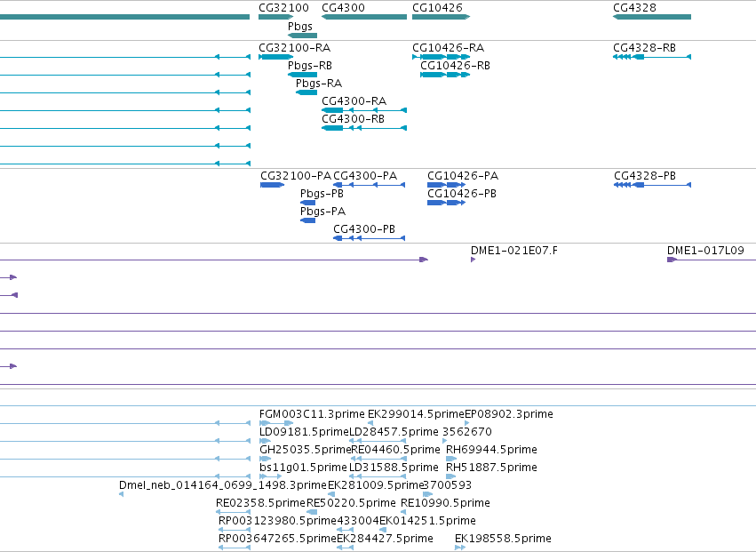Viewport: 756px width, 552px height.
Task: Click the LD31588.5prime EST
Action: click(x=378, y=476)
